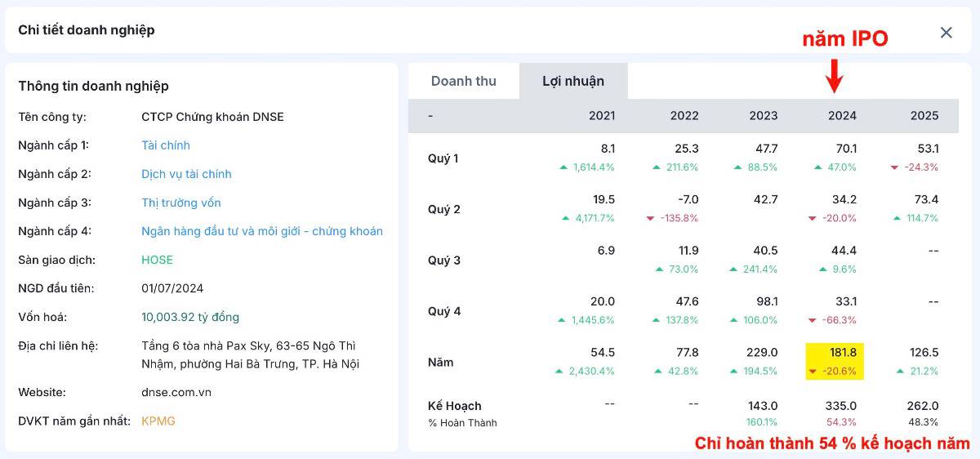Open the Tài chính industry link
This screenshot has height=459, width=980.
point(166,145)
